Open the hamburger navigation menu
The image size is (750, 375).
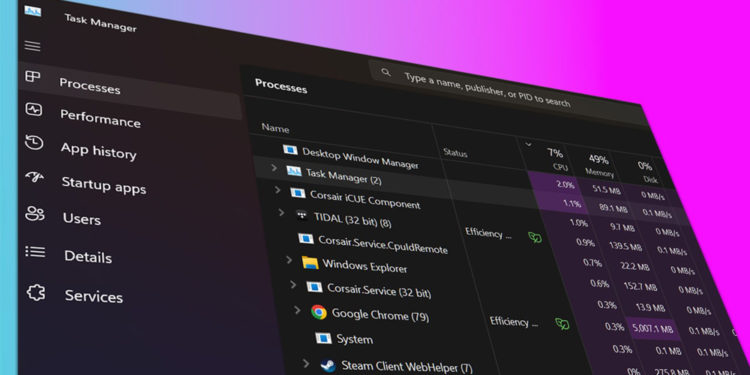pos(33,46)
